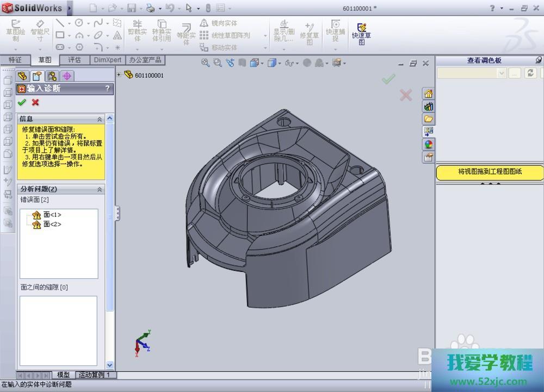This screenshot has width=544, height=392.
Task: Select faulty face 面<2> in list
Action: point(52,224)
